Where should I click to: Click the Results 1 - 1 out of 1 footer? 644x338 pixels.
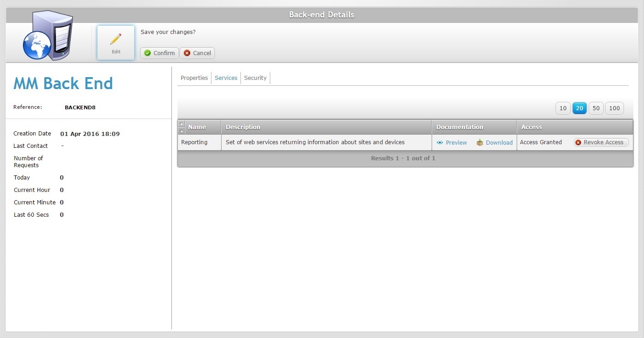tap(403, 158)
